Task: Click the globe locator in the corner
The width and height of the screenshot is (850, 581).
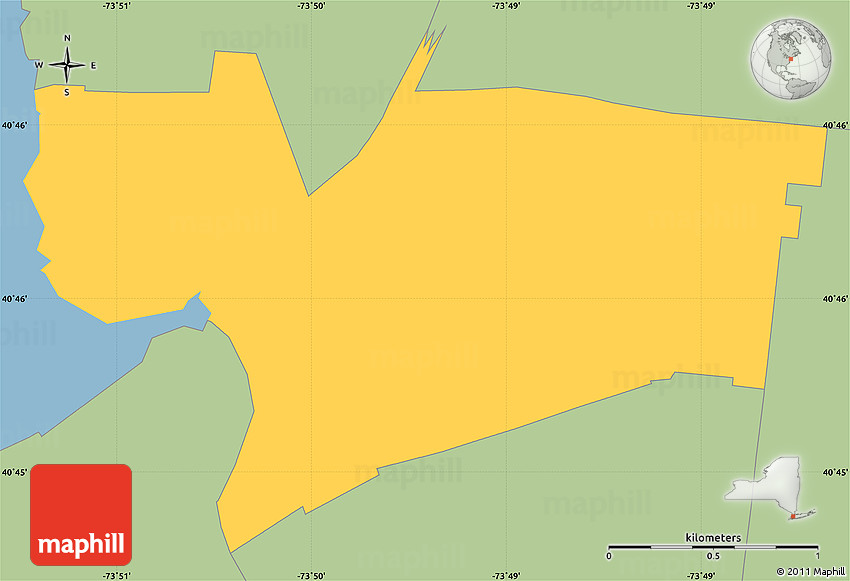Action: pos(791,61)
